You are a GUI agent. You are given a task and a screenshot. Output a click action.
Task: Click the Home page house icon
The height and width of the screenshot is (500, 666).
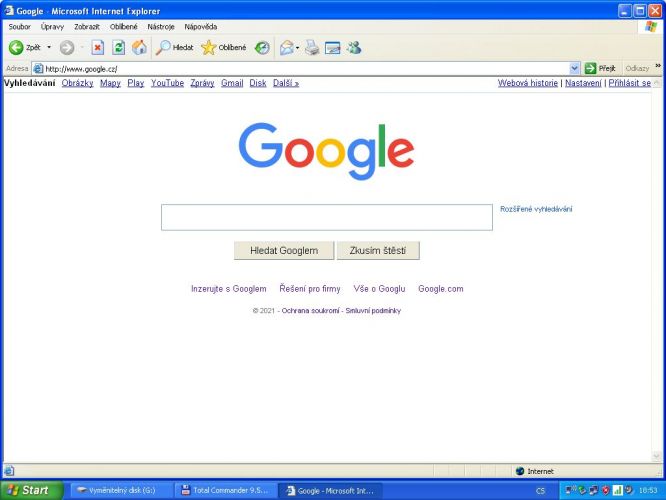139,48
